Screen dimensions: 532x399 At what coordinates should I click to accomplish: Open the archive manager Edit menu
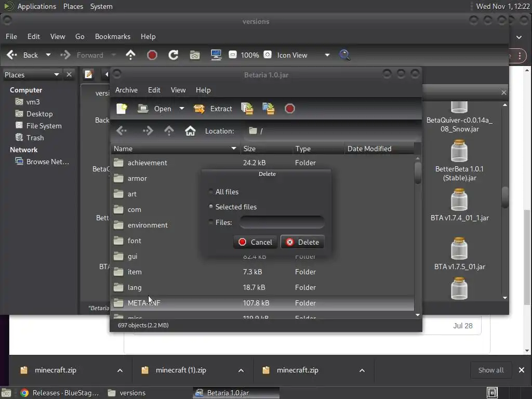tap(154, 90)
